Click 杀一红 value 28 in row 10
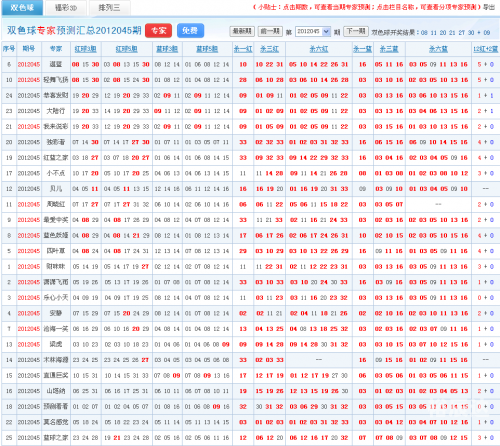The height and width of the screenshot is (446, 500). [x=243, y=80]
